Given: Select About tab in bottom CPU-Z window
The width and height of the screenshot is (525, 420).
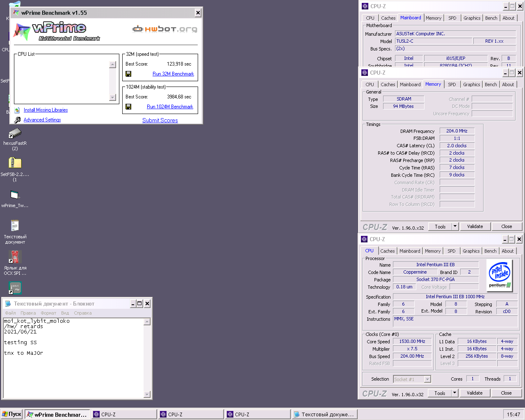Looking at the screenshot, I should [x=508, y=251].
